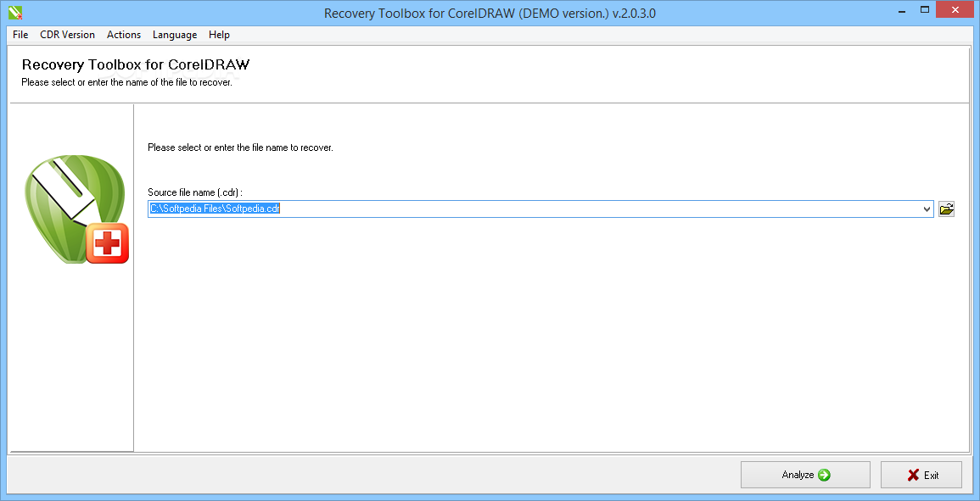
Task: Click 'Please select or enter the file name to recover.' text
Action: (x=240, y=148)
